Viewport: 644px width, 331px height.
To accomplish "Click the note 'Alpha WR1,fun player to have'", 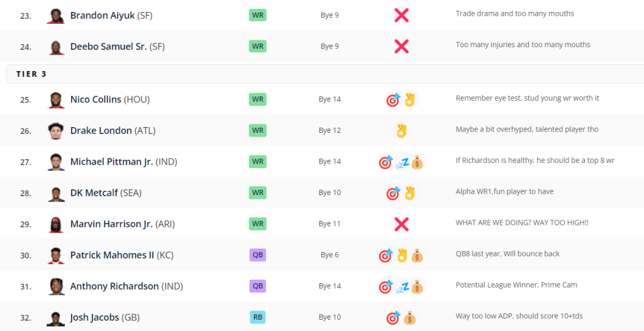I will (x=504, y=191).
